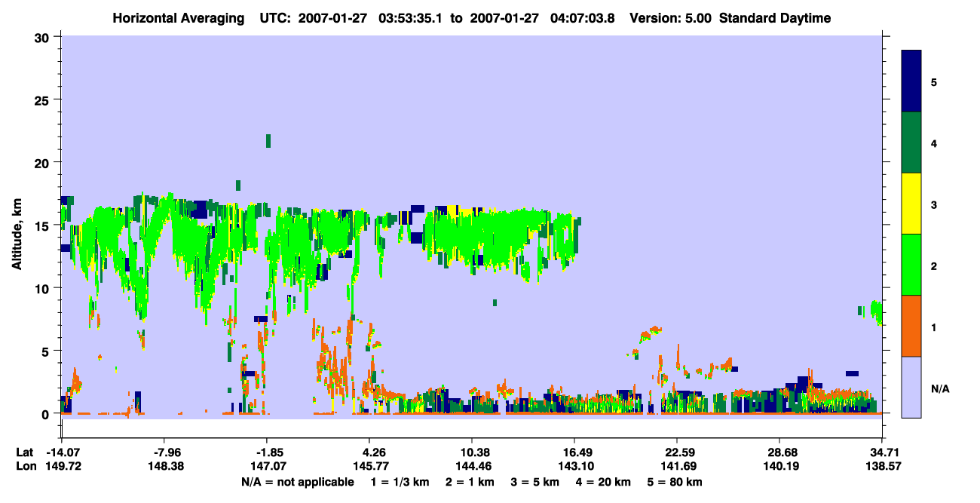Click the 'N/A = not applicable' legend note
Screen dimensions: 980x503
click(x=297, y=482)
